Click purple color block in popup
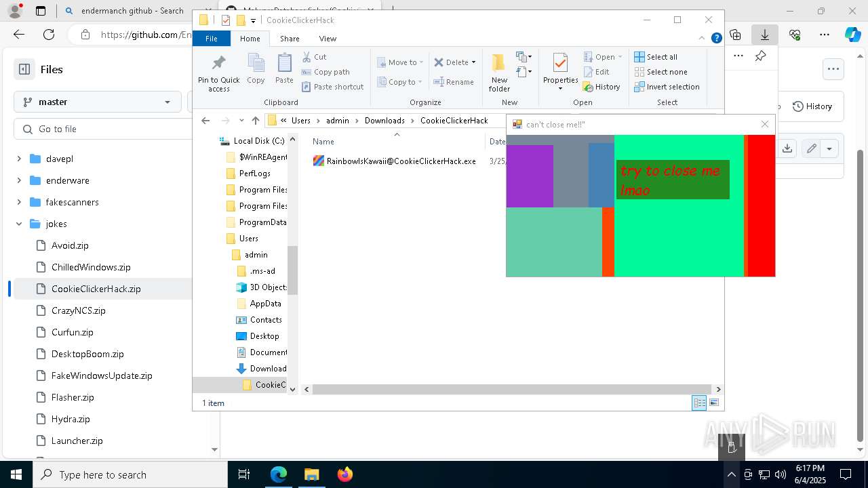Viewport: 868px width, 488px height. tap(530, 176)
